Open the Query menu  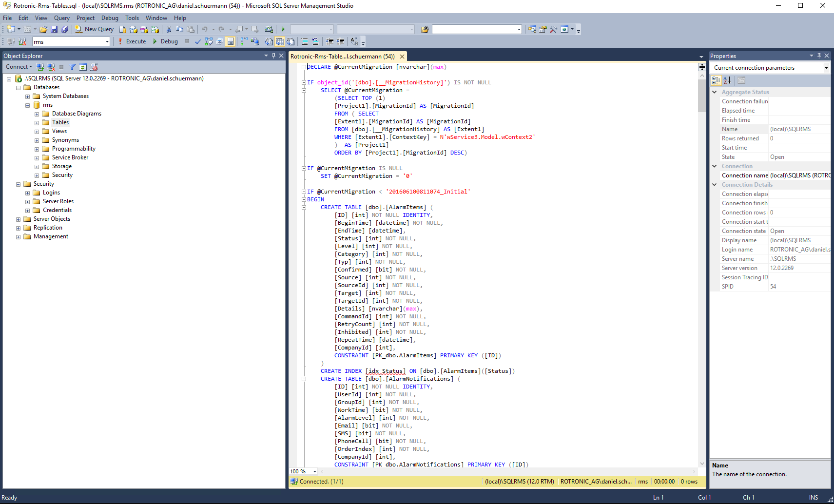(x=62, y=18)
